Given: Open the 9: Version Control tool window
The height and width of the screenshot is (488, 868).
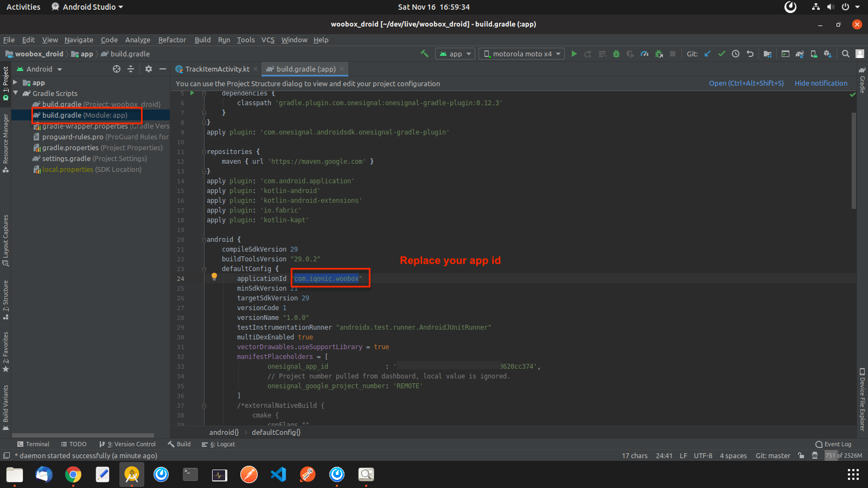Looking at the screenshot, I should click(x=127, y=444).
